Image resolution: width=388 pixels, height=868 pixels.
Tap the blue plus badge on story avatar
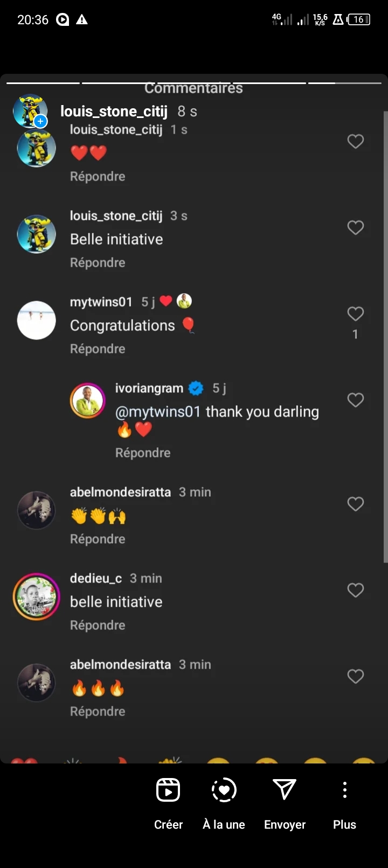[x=40, y=121]
